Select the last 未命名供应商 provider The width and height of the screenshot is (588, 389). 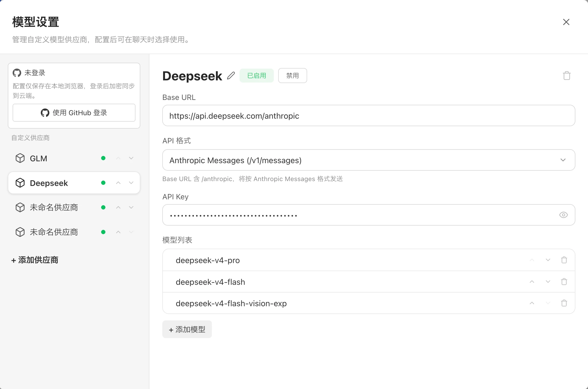tap(74, 232)
